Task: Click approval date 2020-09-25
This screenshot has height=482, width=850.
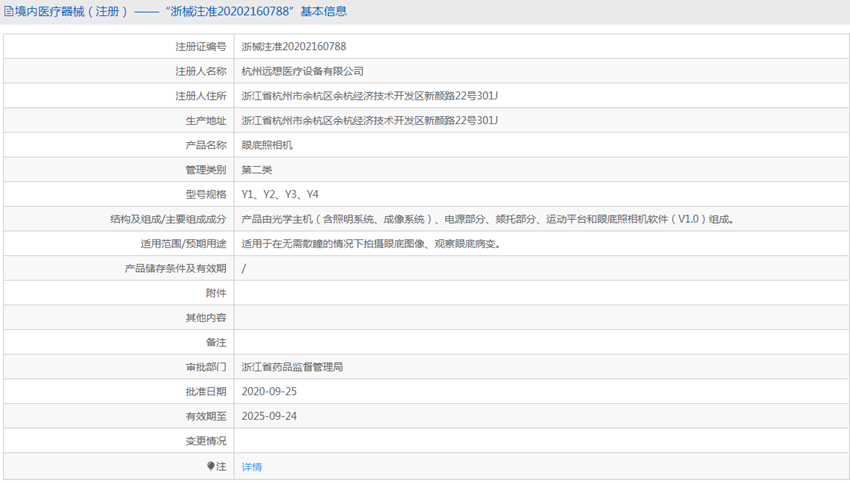Action: click(x=269, y=392)
